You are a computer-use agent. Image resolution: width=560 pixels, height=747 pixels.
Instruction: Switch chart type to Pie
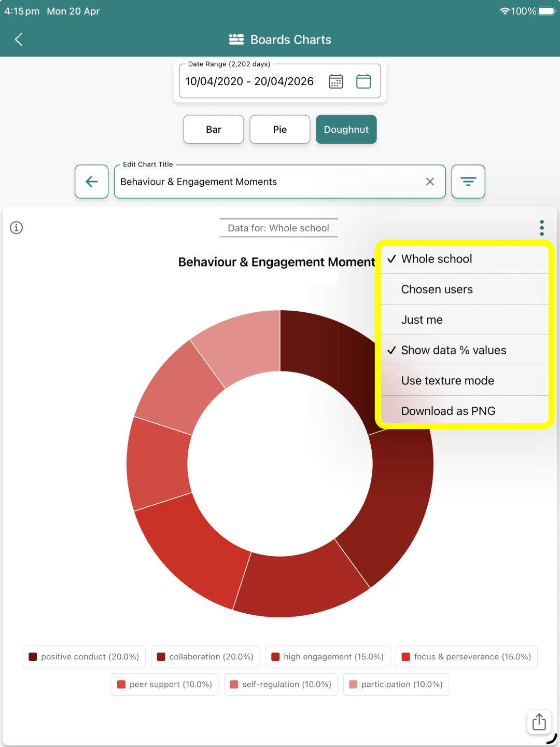pyautogui.click(x=280, y=130)
